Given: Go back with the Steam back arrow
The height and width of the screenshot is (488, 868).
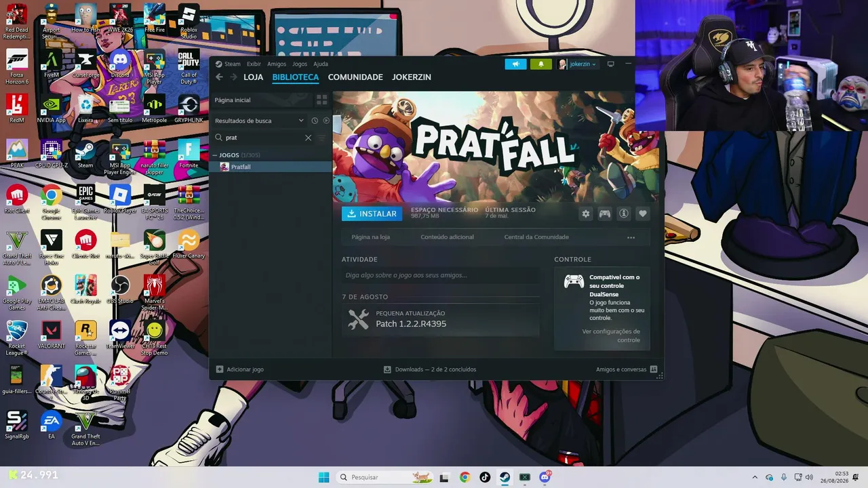Looking at the screenshot, I should [x=219, y=77].
